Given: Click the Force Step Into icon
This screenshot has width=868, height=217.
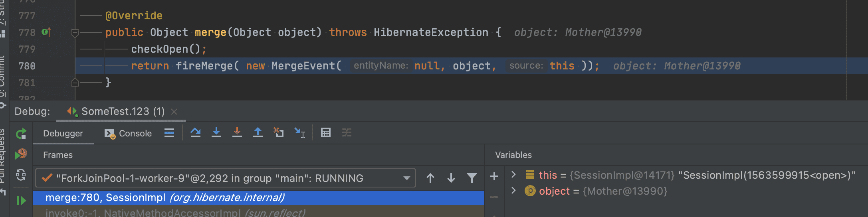Looking at the screenshot, I should coord(237,133).
